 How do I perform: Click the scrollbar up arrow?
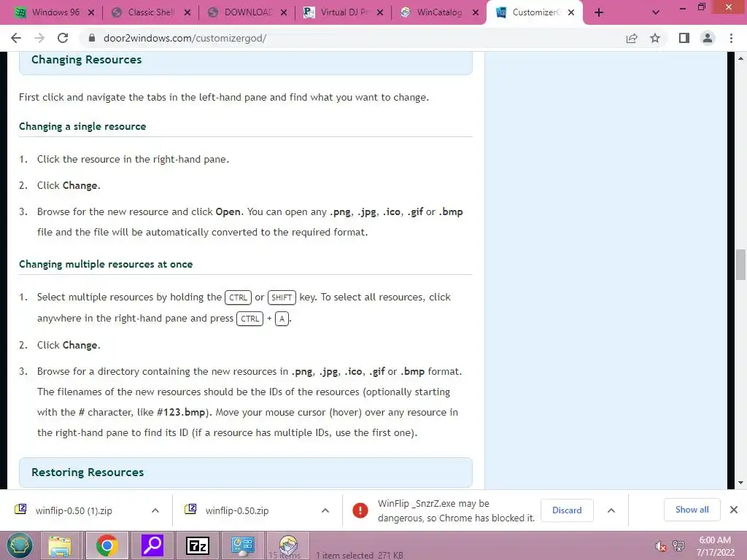[x=740, y=58]
